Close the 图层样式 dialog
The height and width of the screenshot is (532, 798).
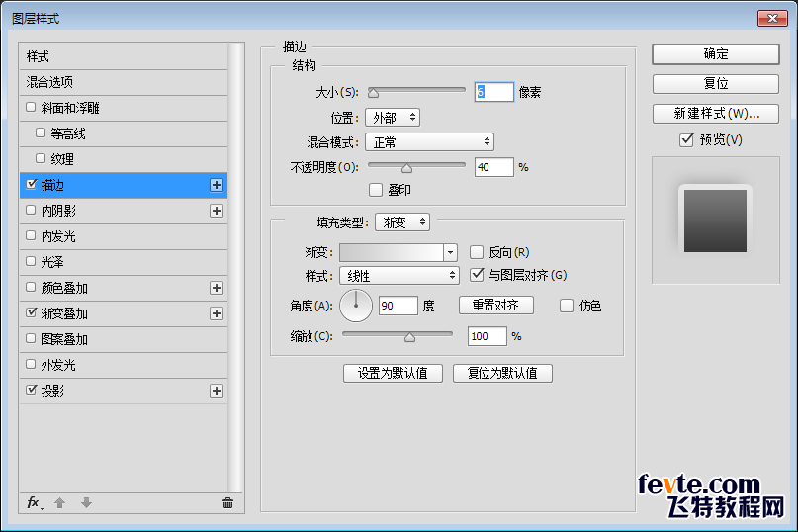[772, 19]
